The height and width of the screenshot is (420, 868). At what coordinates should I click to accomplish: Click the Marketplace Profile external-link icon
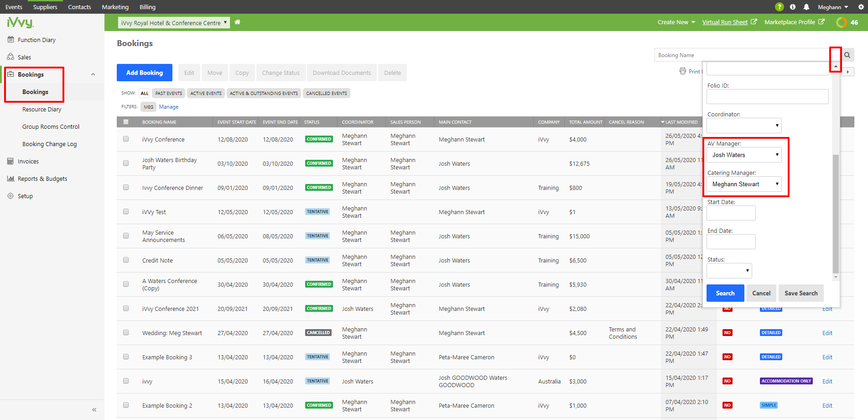821,21
